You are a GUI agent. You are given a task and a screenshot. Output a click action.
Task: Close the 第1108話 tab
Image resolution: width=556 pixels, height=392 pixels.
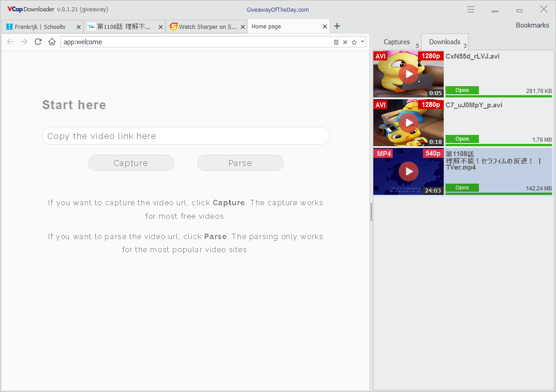point(161,27)
